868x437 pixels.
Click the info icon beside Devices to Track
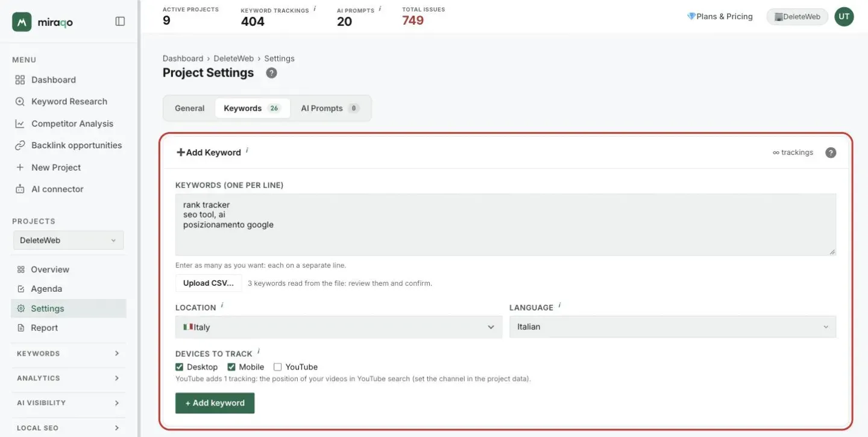click(x=259, y=351)
